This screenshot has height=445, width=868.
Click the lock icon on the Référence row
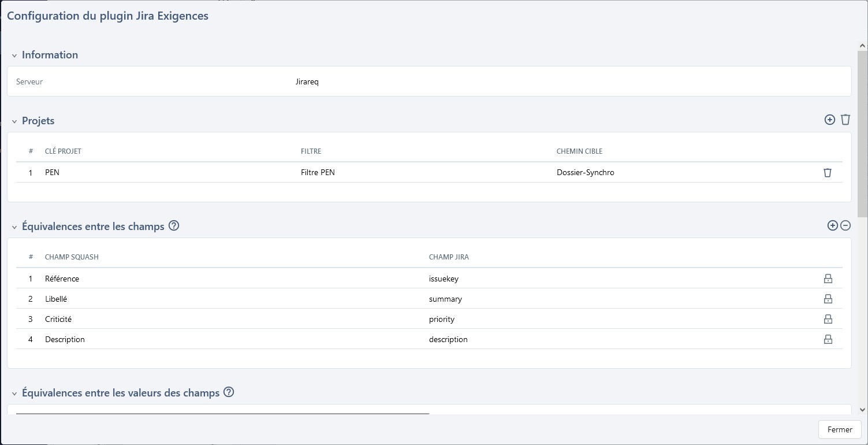point(828,279)
